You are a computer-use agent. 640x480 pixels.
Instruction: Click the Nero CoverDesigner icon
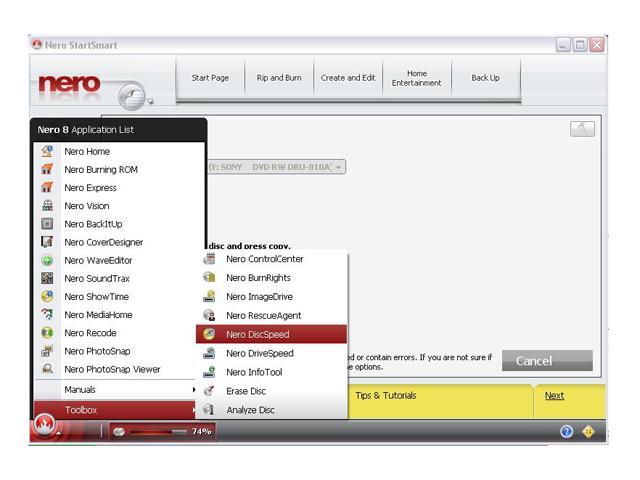click(x=47, y=242)
